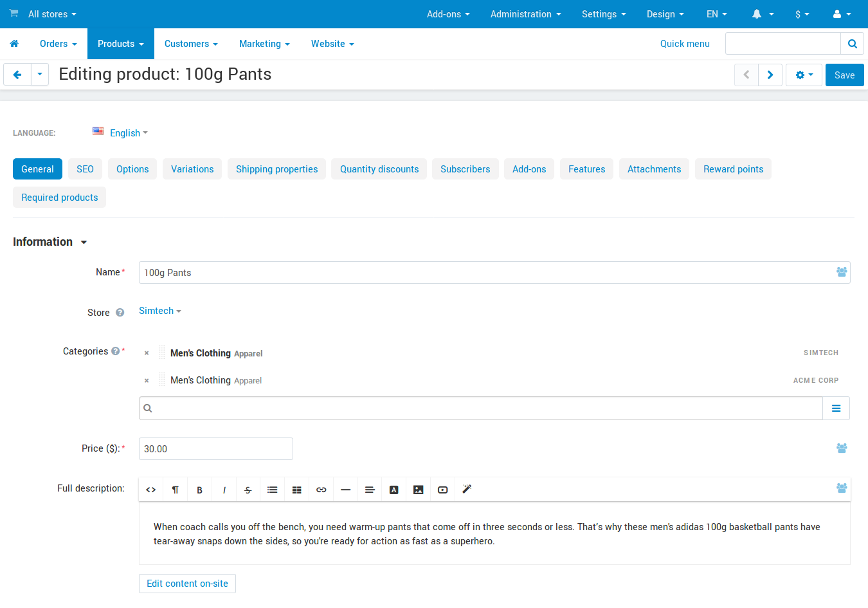Image resolution: width=868 pixels, height=608 pixels.
Task: Open the Features tab
Action: coord(587,169)
